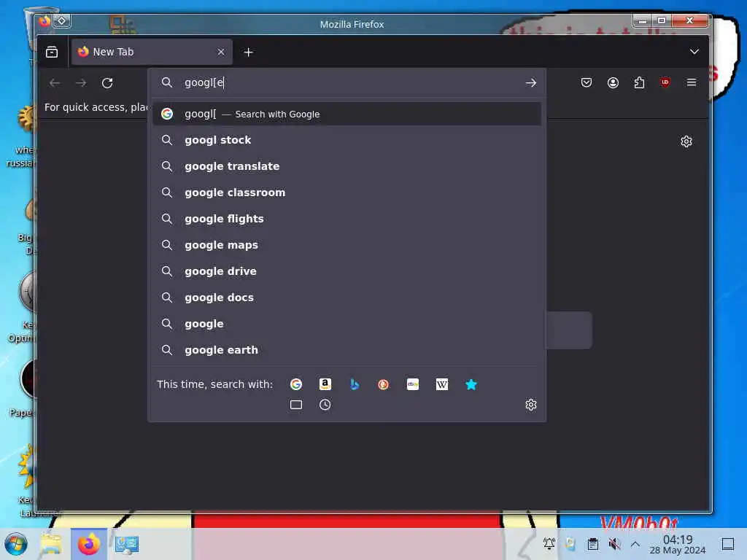Open the clipboard tray icon
The image size is (747, 560).
click(592, 544)
